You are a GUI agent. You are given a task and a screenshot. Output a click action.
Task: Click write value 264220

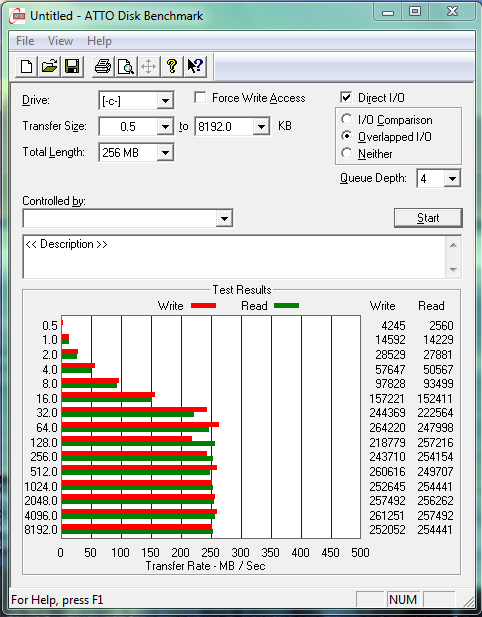[387, 428]
